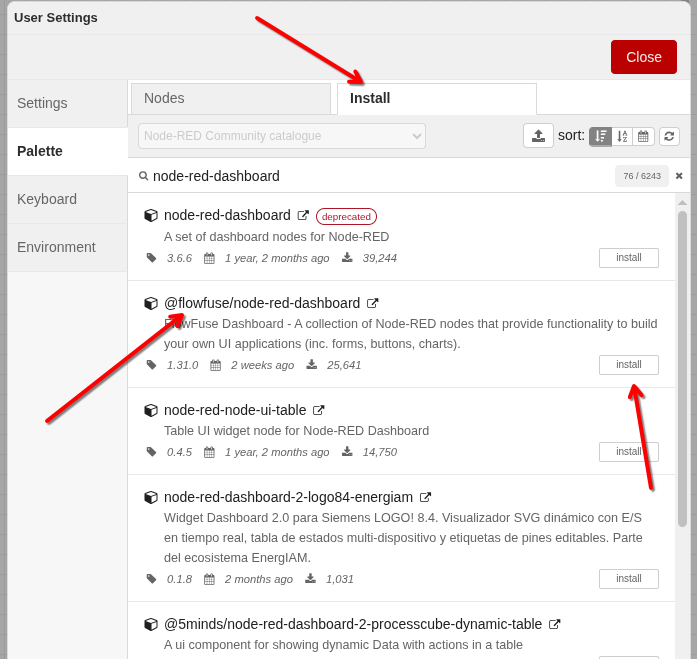Refresh the module catalogue list
Image resolution: width=697 pixels, height=659 pixels.
pos(669,136)
